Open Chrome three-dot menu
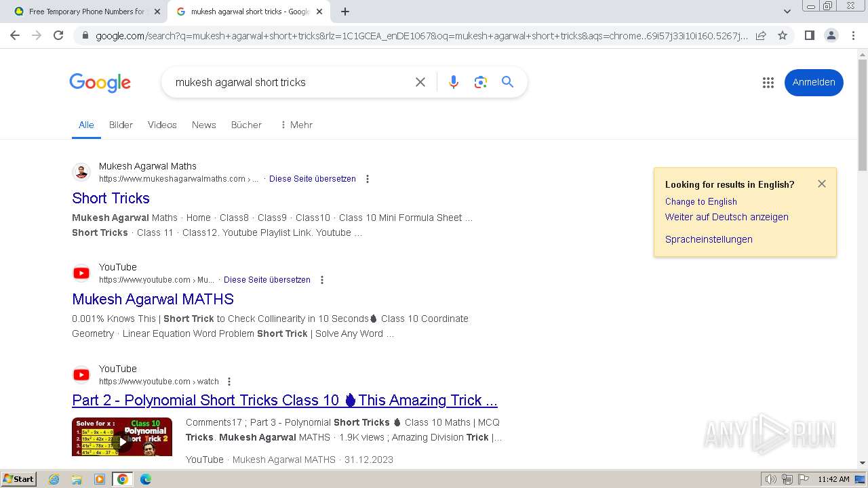The width and height of the screenshot is (868, 488). 853,35
